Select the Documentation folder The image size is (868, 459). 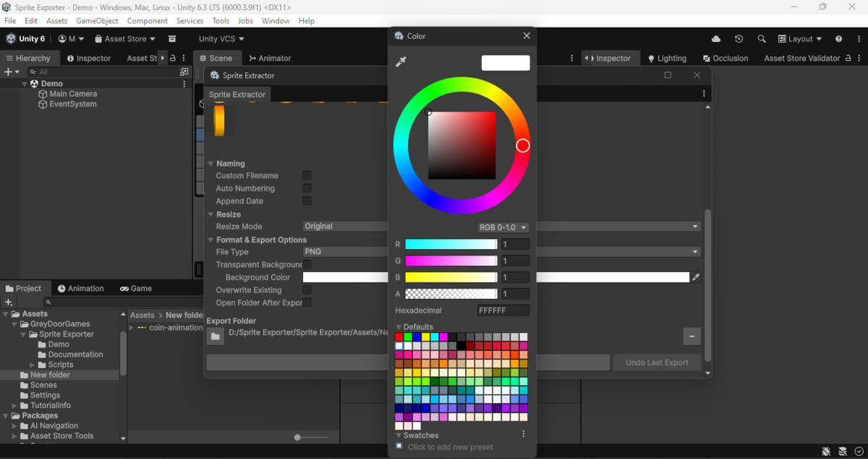coord(75,355)
